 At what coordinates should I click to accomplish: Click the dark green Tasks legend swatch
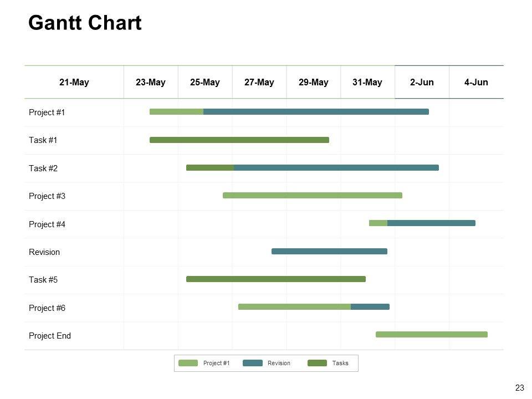tap(317, 363)
